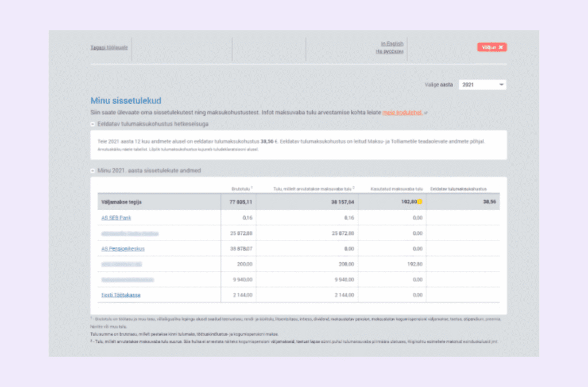Click the yellow indicator next to 192,80
The image size is (588, 387).
tap(420, 202)
